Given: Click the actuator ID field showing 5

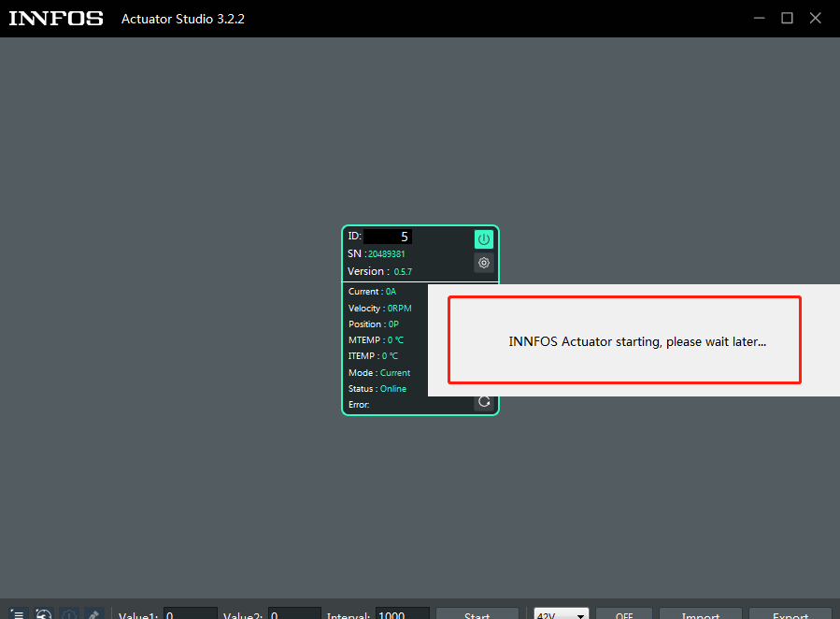Looking at the screenshot, I should pos(388,237).
